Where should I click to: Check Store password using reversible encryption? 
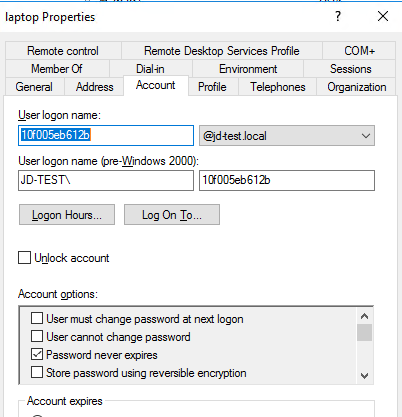37,372
